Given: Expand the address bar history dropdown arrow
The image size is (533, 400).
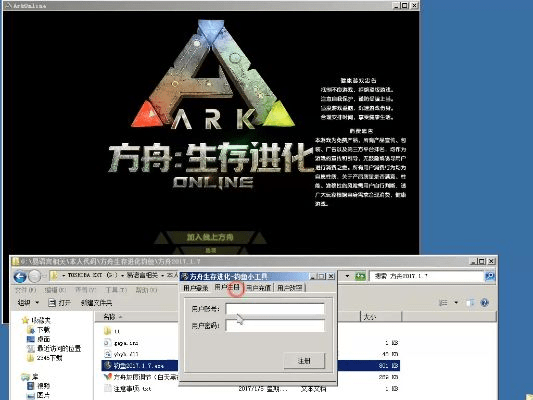Looking at the screenshot, I should point(347,276).
